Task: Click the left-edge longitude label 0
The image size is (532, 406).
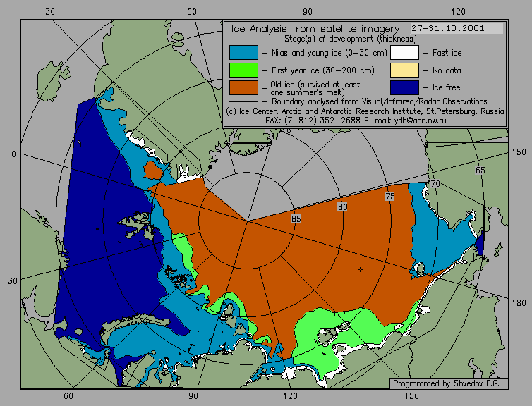Action: [13, 154]
